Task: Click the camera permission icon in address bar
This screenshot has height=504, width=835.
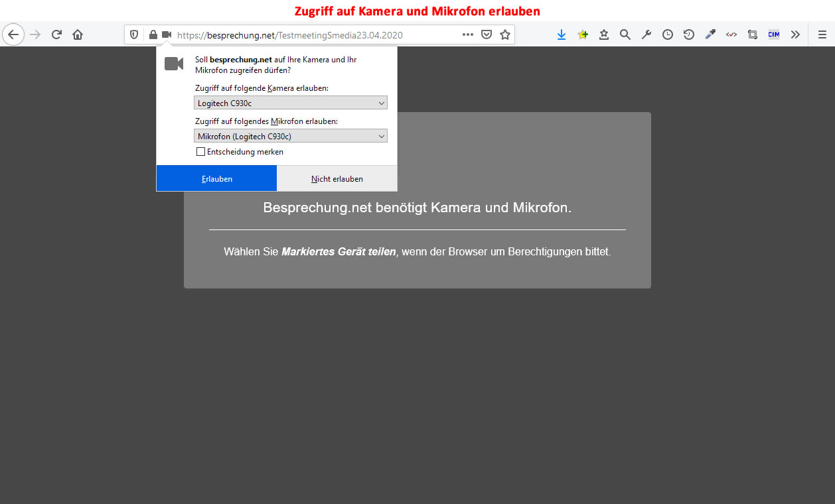Action: (166, 34)
